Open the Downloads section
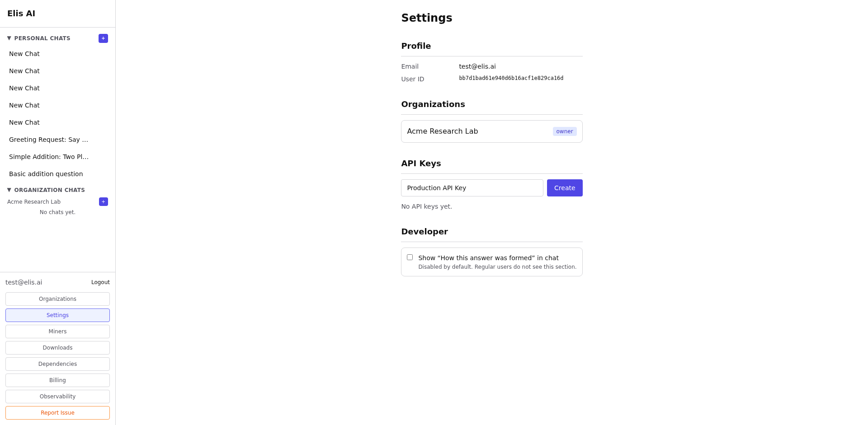The height and width of the screenshot is (425, 868). point(57,347)
